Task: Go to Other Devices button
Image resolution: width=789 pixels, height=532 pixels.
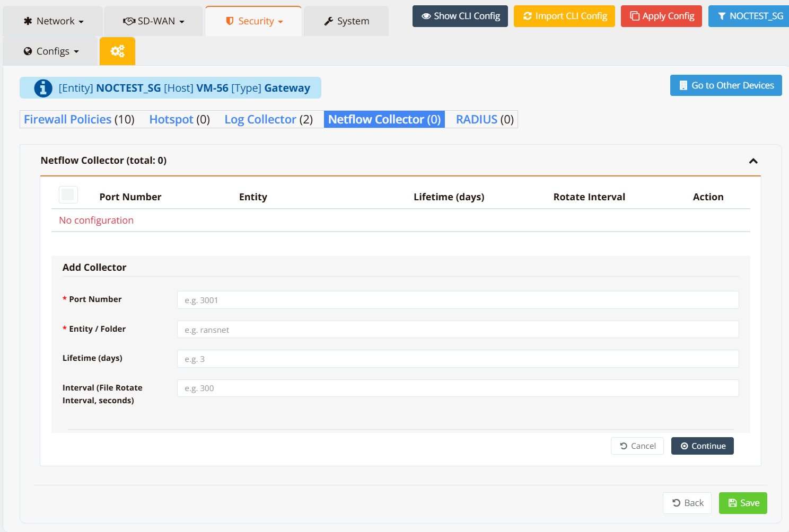Action: click(725, 85)
